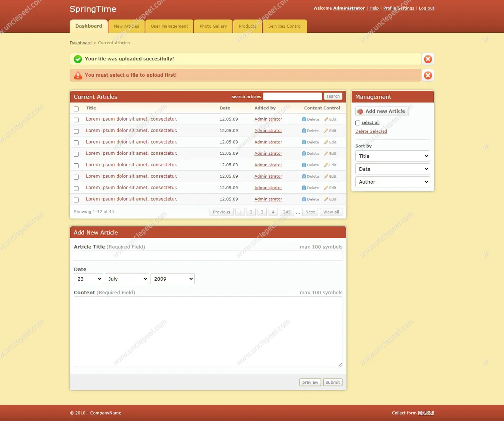
Task: Select the Products tab
Action: (247, 26)
